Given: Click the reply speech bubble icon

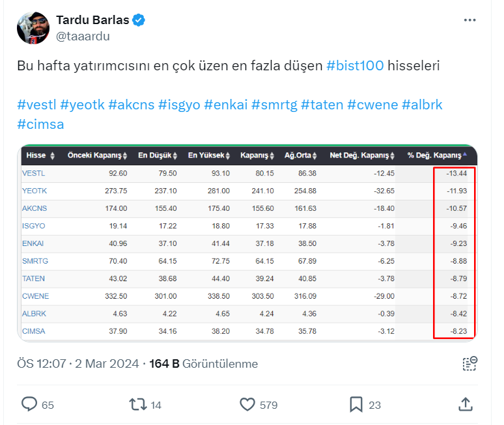Looking at the screenshot, I should click(29, 404).
